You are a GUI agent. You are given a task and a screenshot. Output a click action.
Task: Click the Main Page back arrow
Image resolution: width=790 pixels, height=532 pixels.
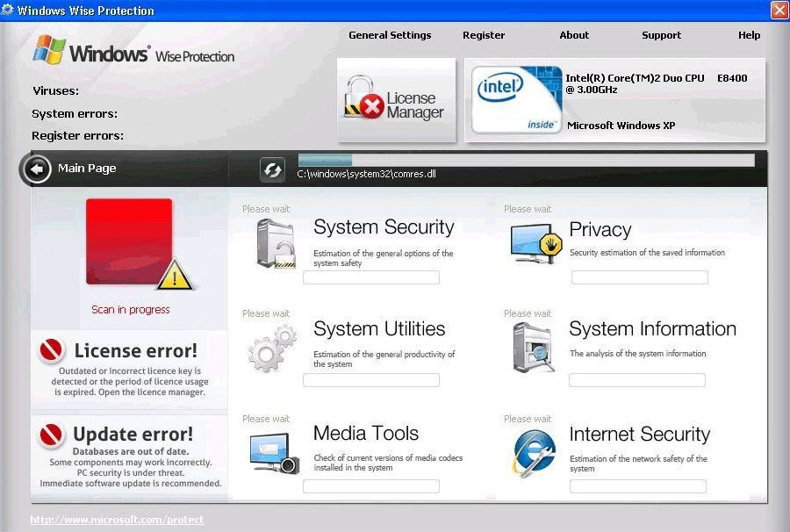click(38, 169)
